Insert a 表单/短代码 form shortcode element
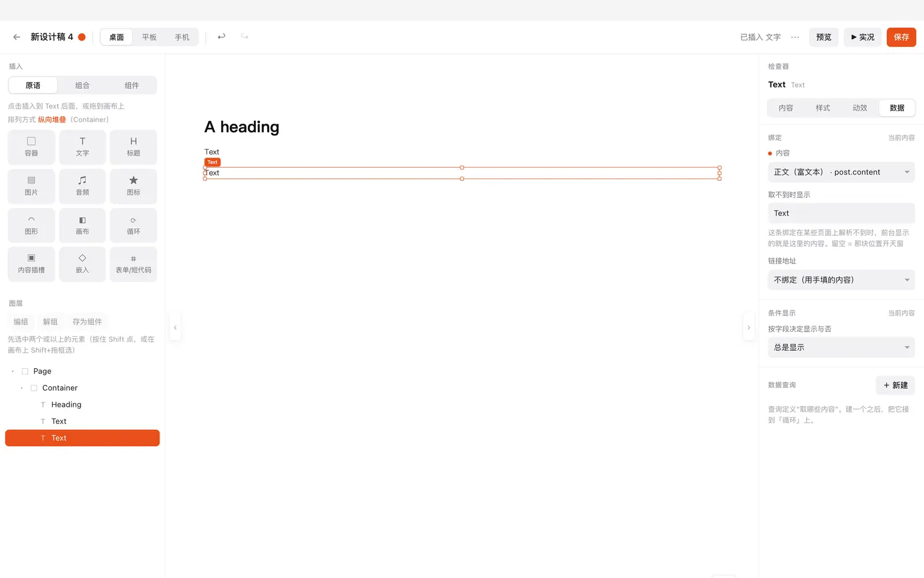Screen dimensions: 924x578 [x=133, y=264]
